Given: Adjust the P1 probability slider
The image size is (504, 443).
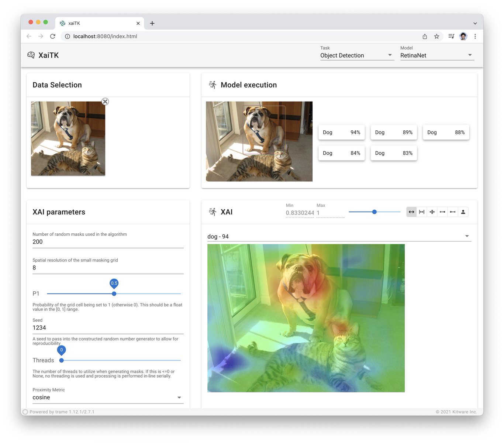Looking at the screenshot, I should 114,293.
